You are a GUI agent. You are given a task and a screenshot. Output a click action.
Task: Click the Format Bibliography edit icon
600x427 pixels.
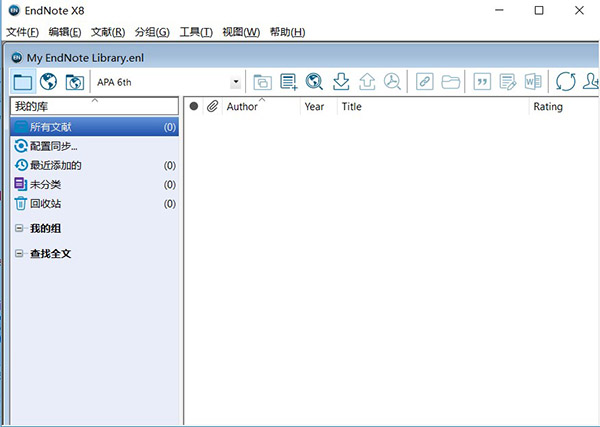pos(508,82)
